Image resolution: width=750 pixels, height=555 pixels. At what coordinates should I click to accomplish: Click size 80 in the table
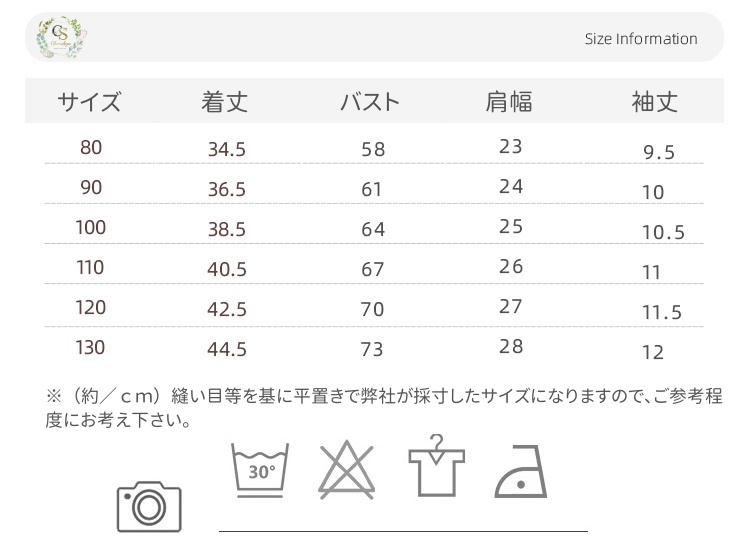[x=91, y=148]
